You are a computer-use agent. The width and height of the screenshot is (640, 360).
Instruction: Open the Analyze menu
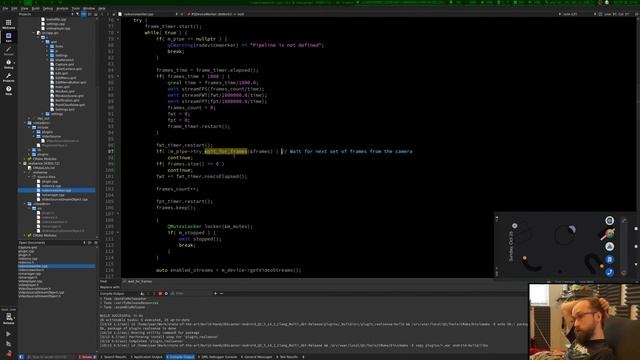pos(62,8)
